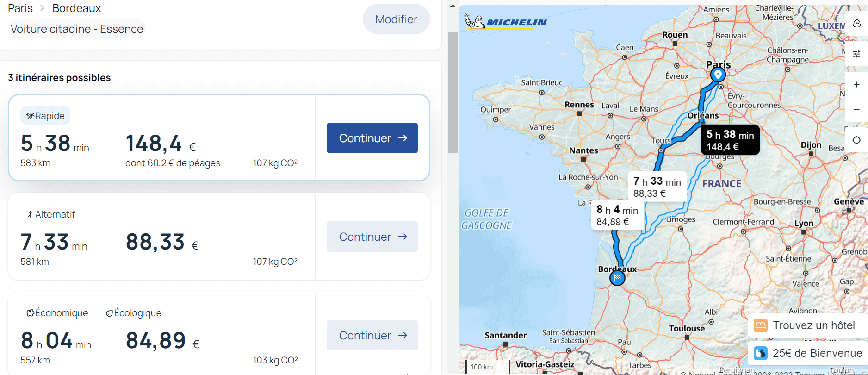
Task: Click 'dont 60,2 € de péages' text
Action: (173, 163)
